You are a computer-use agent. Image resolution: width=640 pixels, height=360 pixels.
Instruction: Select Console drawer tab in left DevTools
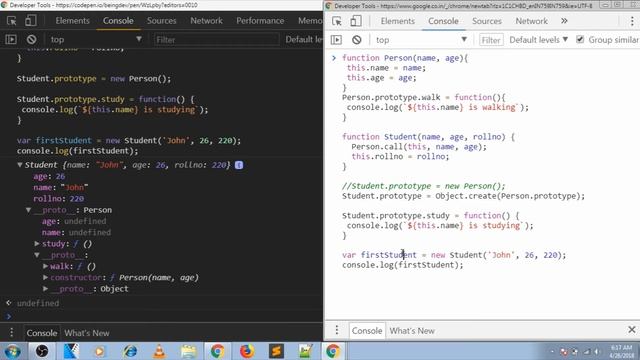42,333
